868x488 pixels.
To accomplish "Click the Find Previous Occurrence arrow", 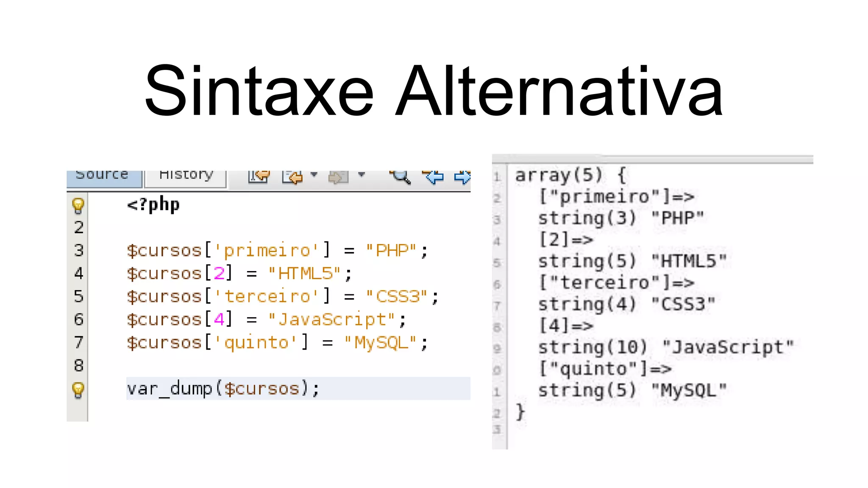I will [x=433, y=177].
